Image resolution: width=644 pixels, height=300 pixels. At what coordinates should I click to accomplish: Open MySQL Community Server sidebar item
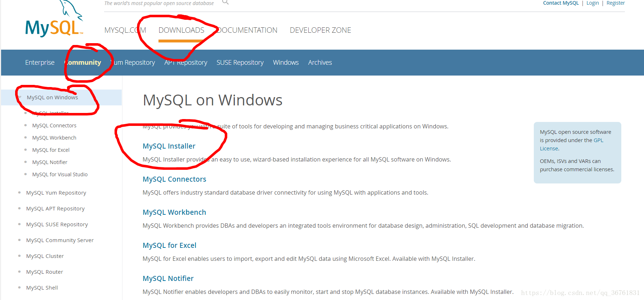(60, 240)
